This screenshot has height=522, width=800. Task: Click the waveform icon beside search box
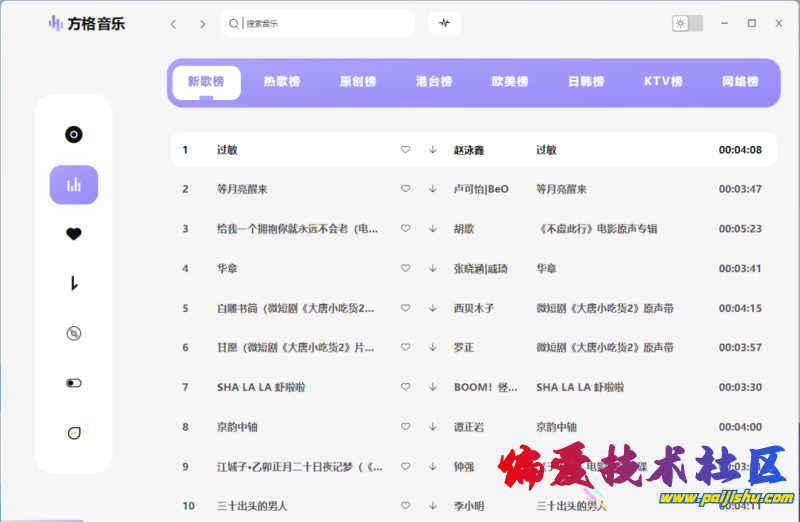pyautogui.click(x=444, y=23)
